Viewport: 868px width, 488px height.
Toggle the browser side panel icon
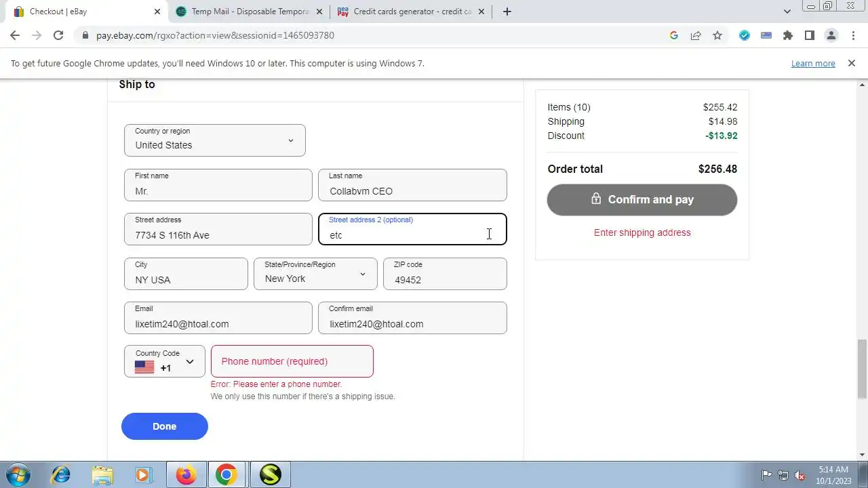[810, 35]
